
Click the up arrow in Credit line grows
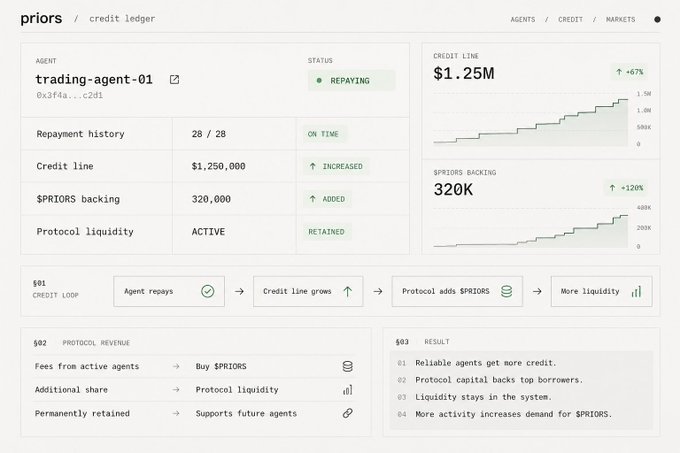tap(347, 291)
